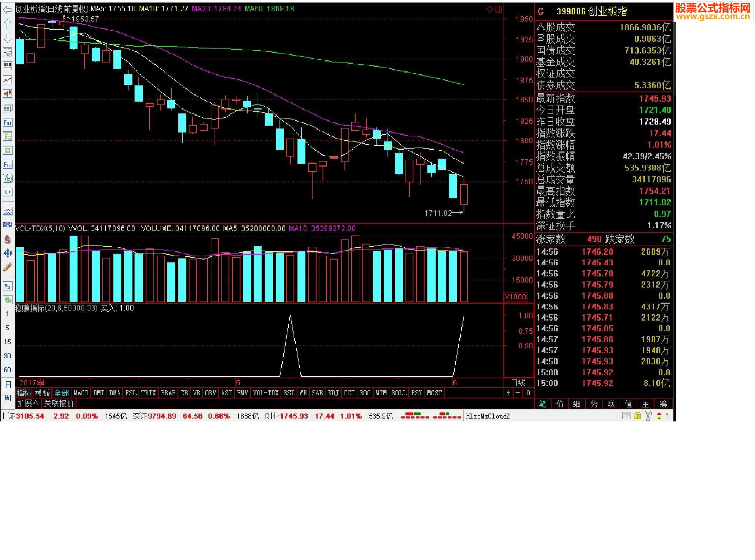The image size is (755, 560).
Task: Click the 深证 9794.89 index quote
Action: 154,416
